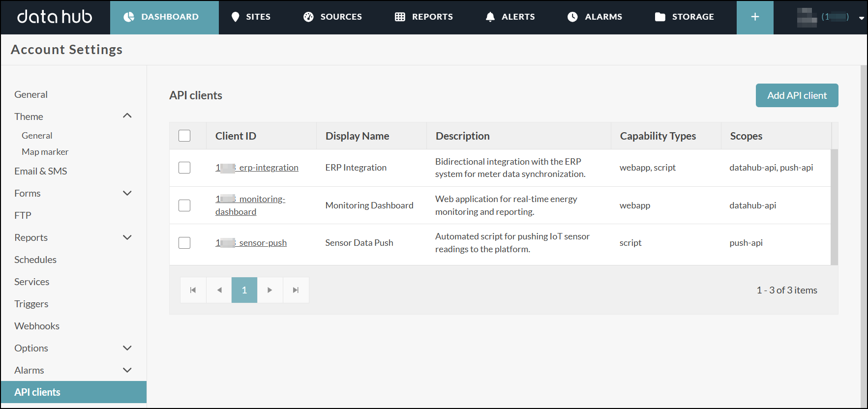The image size is (868, 409).
Task: Open Triggers settings
Action: [x=31, y=304]
